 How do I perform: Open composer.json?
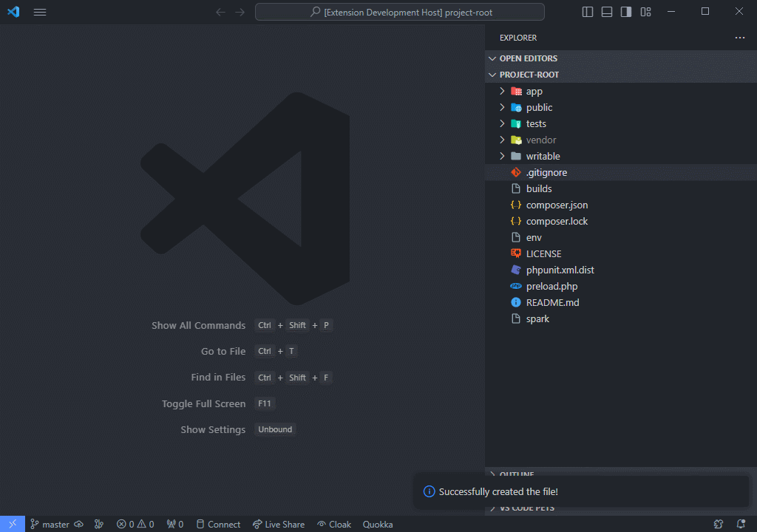pyautogui.click(x=621, y=205)
